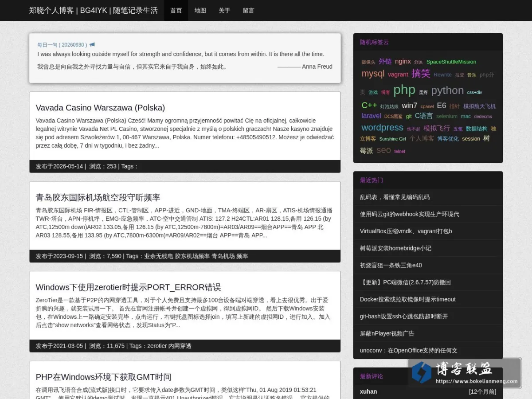
Task: Select the 搞笑 tag in tag cloud
Action: (421, 74)
